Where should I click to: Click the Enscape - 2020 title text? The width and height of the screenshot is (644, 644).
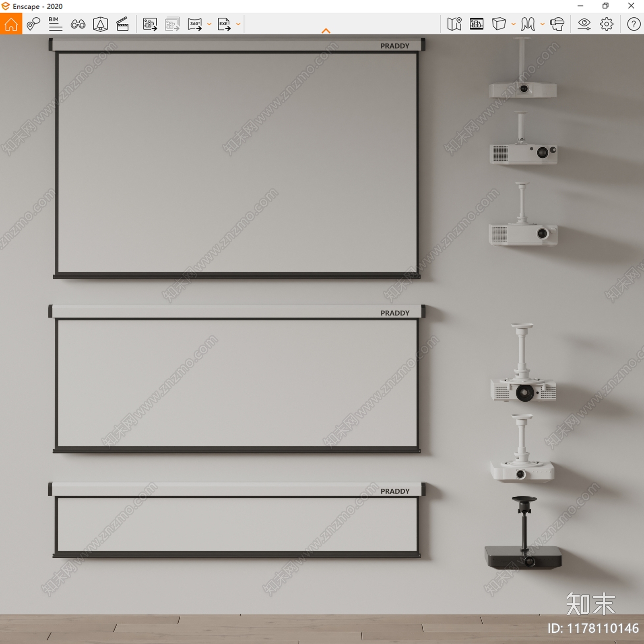coord(38,6)
